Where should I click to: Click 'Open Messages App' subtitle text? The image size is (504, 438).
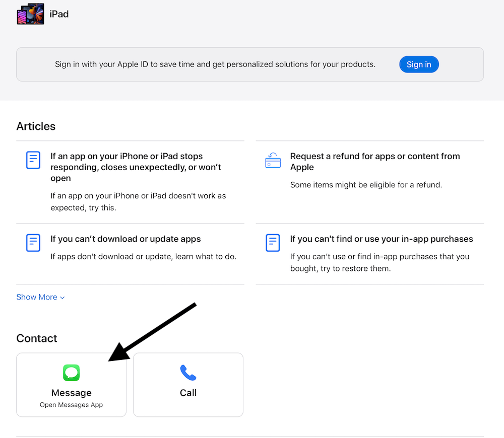click(72, 405)
